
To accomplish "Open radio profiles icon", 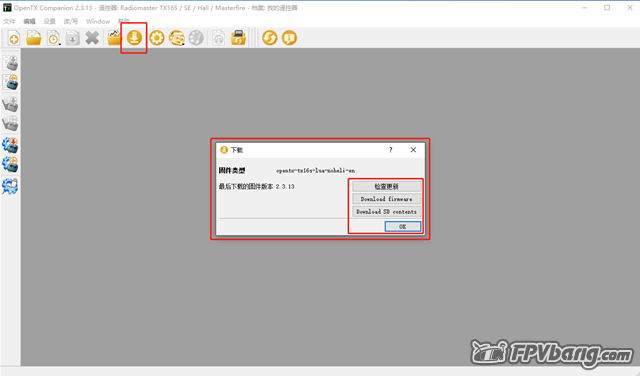I will [177, 38].
